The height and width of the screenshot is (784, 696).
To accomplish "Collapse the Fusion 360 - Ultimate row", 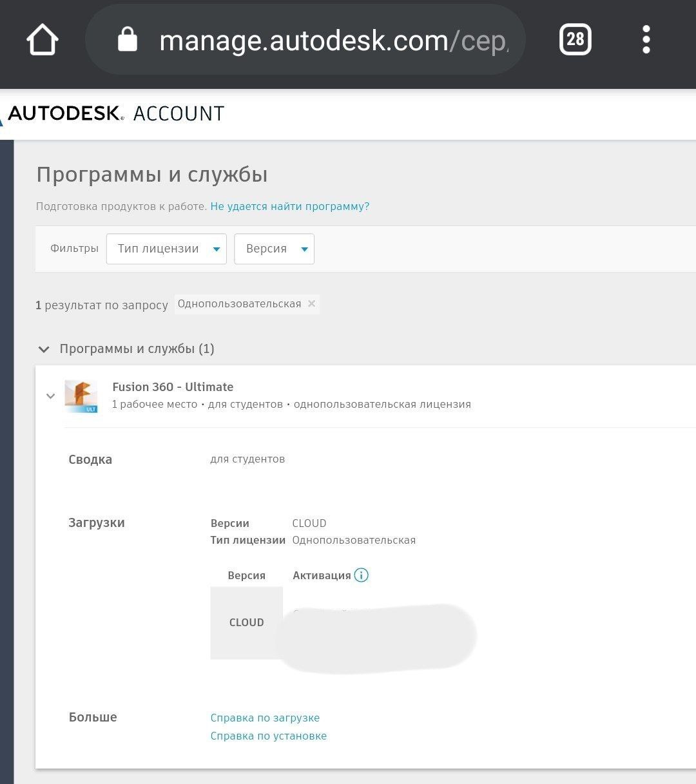I will click(x=50, y=396).
